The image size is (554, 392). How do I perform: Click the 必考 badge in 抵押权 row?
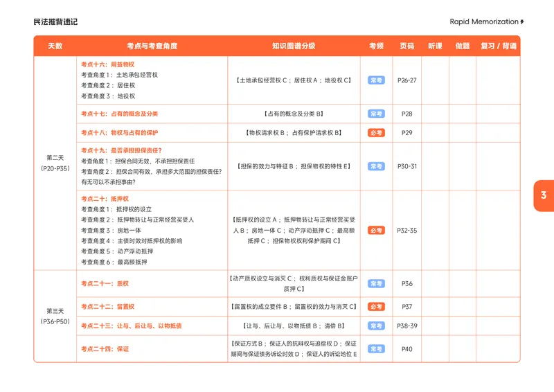[376, 231]
